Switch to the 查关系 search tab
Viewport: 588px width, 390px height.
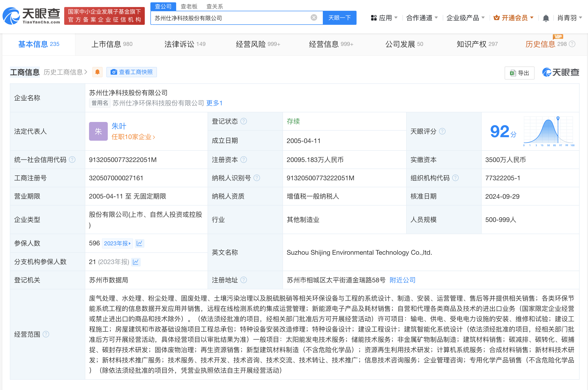215,6
